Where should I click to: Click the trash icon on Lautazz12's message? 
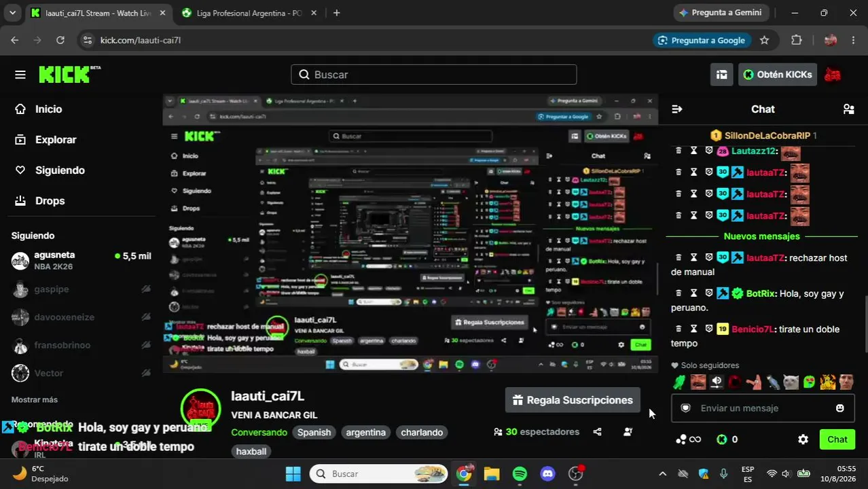pyautogui.click(x=678, y=151)
